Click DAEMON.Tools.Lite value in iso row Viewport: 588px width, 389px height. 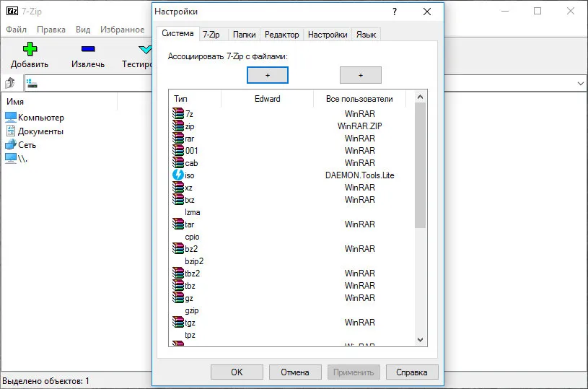tap(359, 175)
